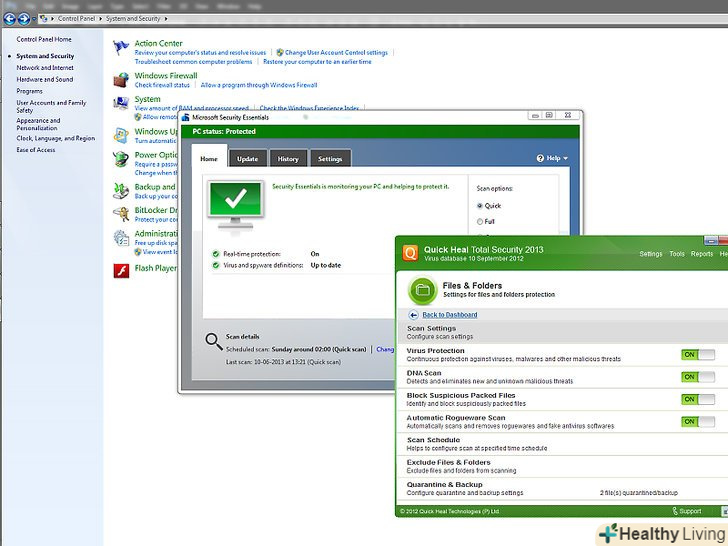This screenshot has height=546, width=728.
Task: Click the Real-time protection green check icon
Action: pos(216,254)
